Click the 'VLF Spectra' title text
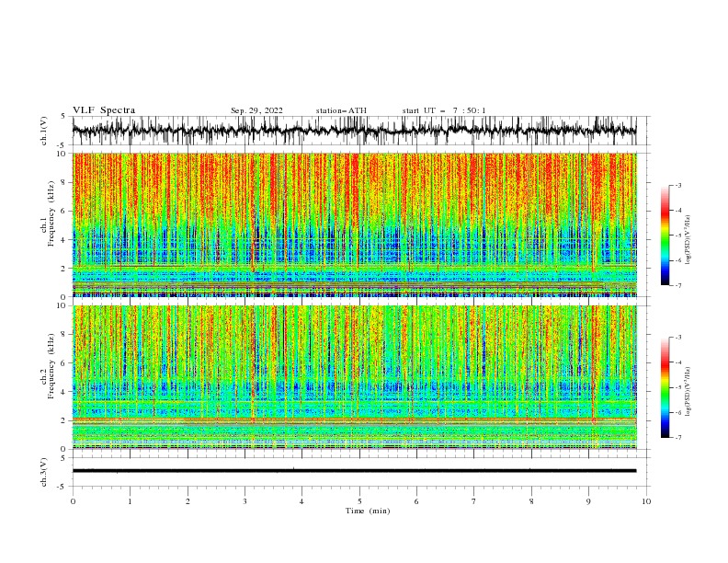 (104, 110)
